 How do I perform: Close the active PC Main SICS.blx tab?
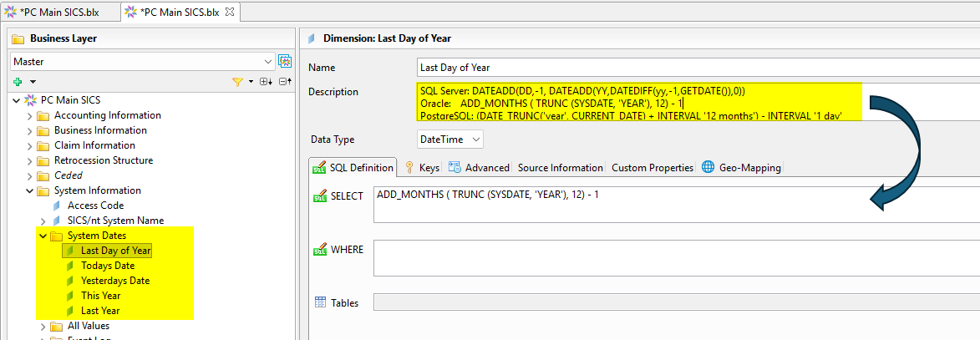(229, 12)
